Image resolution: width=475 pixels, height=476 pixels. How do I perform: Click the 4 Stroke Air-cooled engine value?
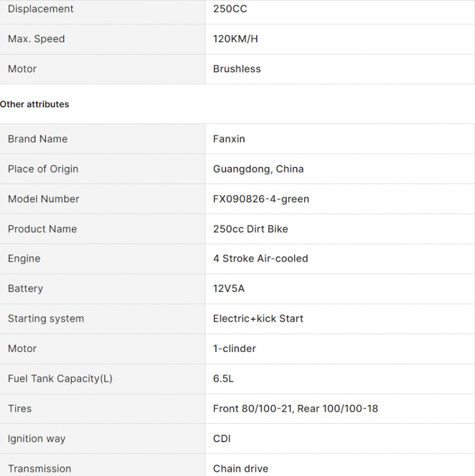pos(260,258)
